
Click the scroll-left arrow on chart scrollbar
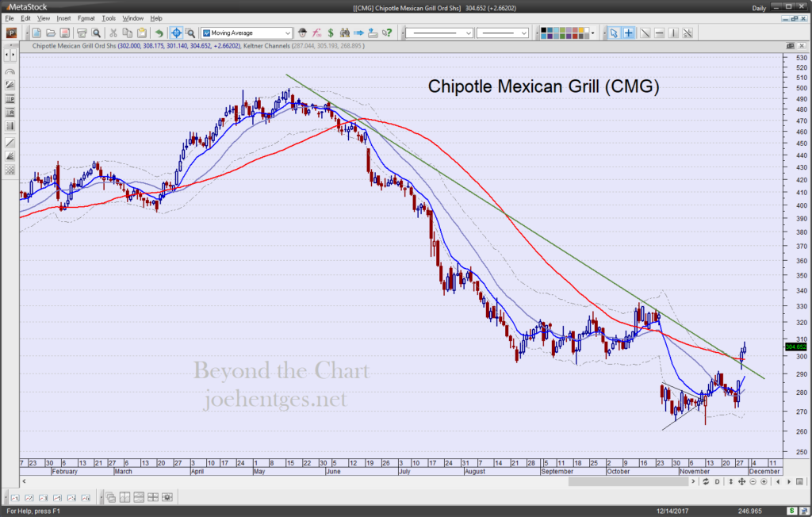(x=24, y=482)
